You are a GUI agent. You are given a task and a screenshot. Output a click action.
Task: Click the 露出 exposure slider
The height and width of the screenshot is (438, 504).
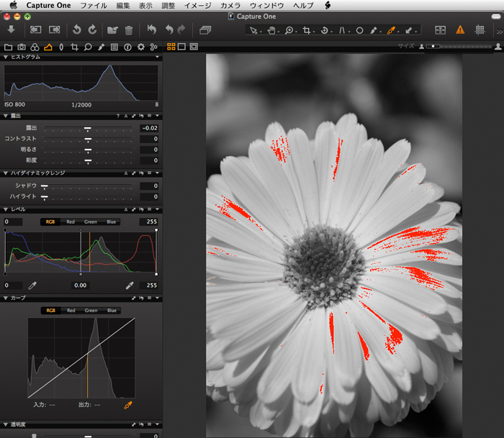88,129
